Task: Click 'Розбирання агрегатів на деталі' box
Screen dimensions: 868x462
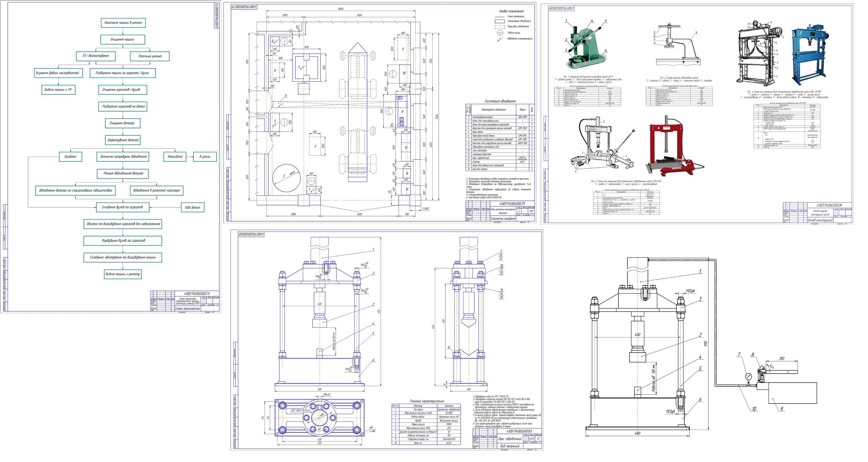Action: pos(123,106)
